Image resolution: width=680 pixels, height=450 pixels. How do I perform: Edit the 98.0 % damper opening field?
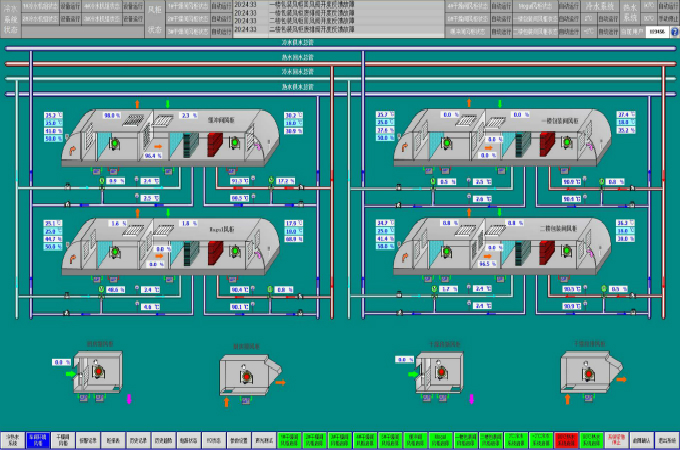coord(113,116)
